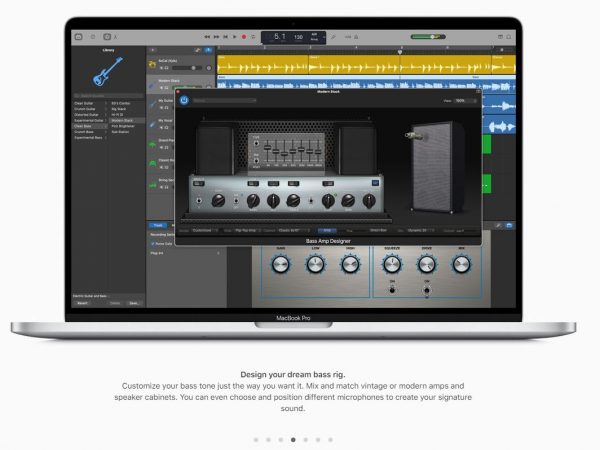Click the Revert button in Library
This screenshot has width=600, height=450.
coord(82,303)
